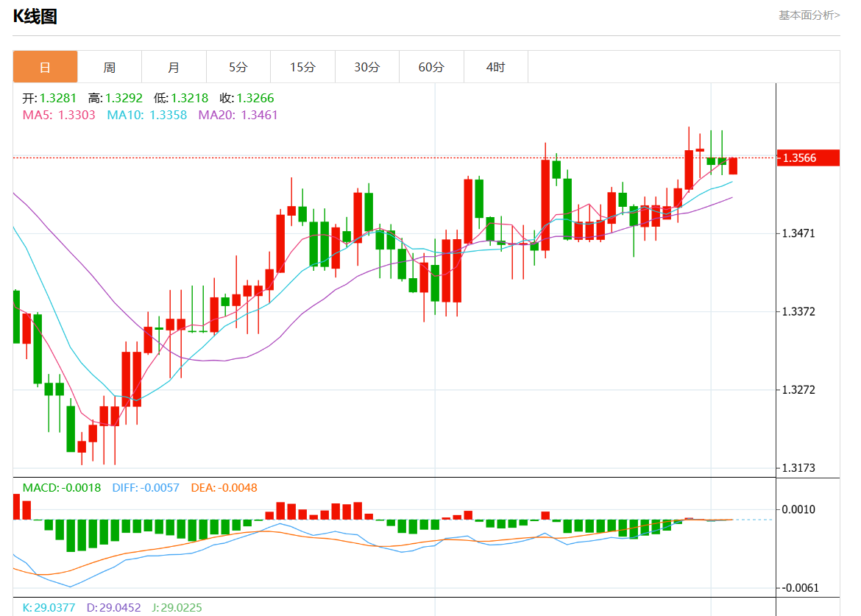Click the D: 29.0452 indicator value
Viewport: 861px width, 616px height.
[113, 607]
